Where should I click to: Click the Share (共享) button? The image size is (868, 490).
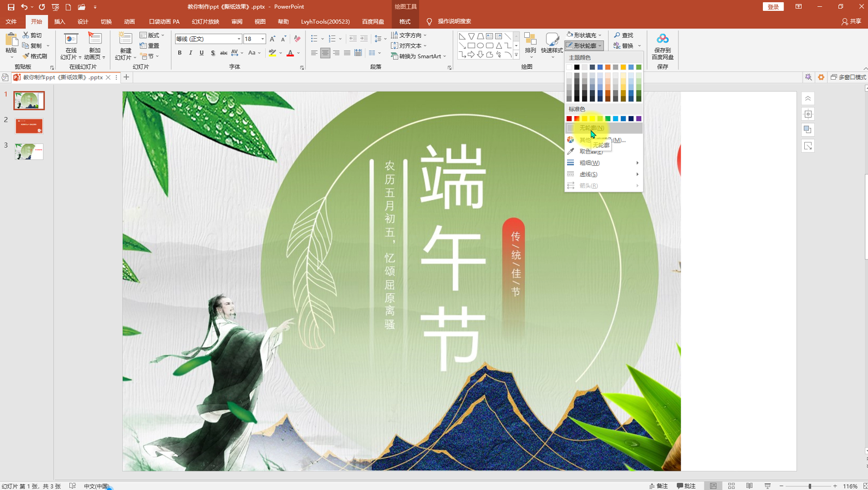click(x=851, y=21)
